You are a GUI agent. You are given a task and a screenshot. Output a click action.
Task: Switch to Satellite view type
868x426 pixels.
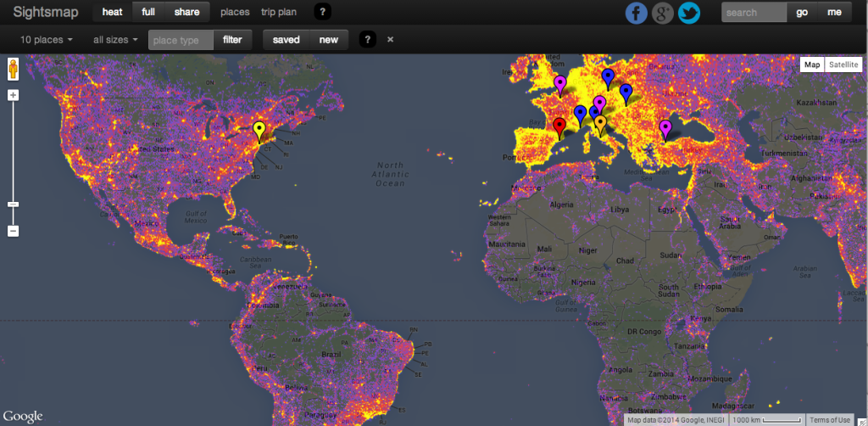tap(843, 64)
